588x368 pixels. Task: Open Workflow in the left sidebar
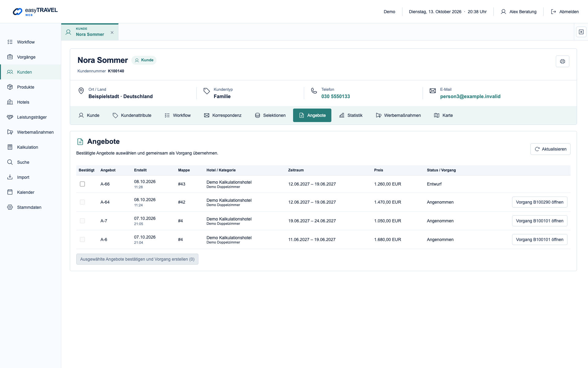(x=30, y=42)
